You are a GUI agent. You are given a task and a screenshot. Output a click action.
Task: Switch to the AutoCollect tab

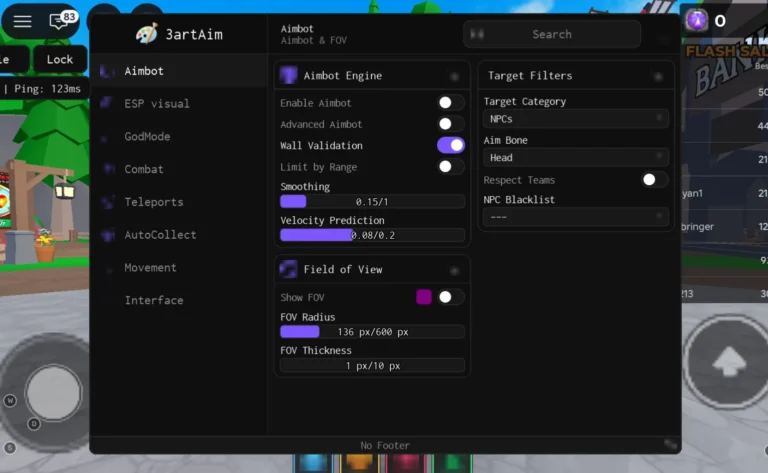click(179, 235)
